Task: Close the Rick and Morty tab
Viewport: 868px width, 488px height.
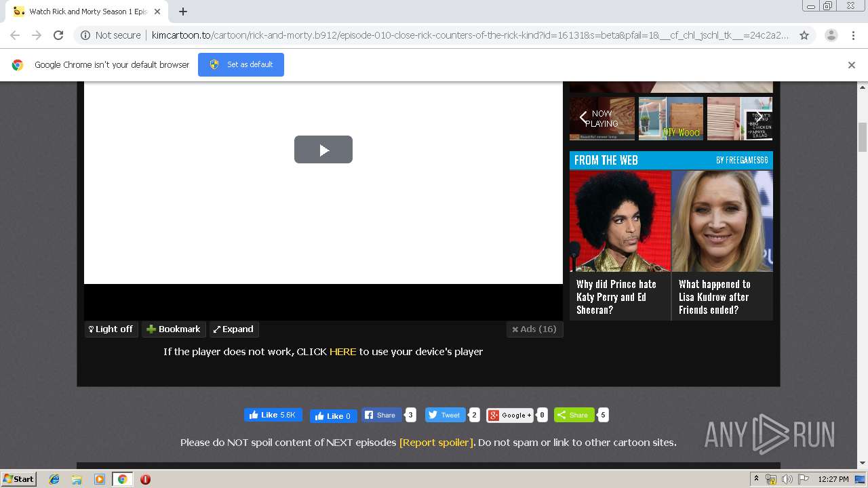Action: click(157, 12)
